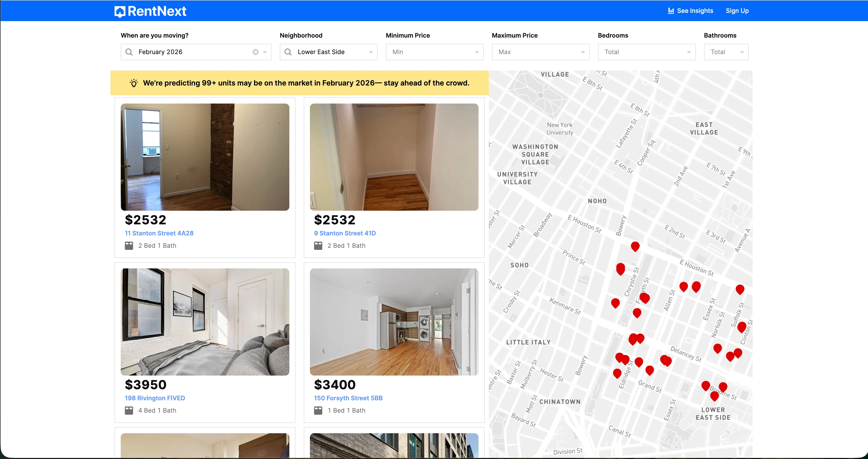This screenshot has width=868, height=459.
Task: Click the lightbulb icon in yellow banner
Action: 134,83
